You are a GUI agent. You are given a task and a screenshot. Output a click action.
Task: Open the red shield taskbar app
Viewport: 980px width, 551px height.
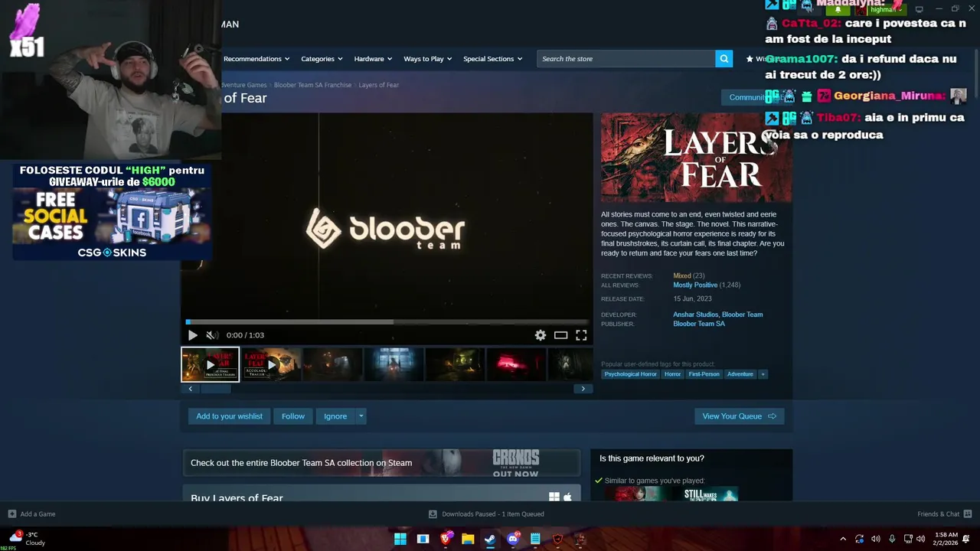pyautogui.click(x=557, y=539)
